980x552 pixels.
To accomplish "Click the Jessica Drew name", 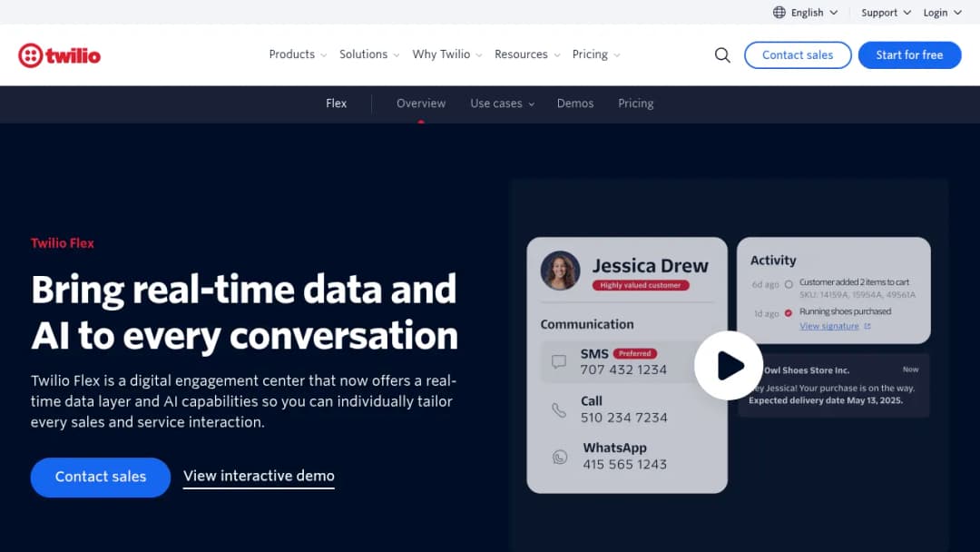I will [x=650, y=266].
